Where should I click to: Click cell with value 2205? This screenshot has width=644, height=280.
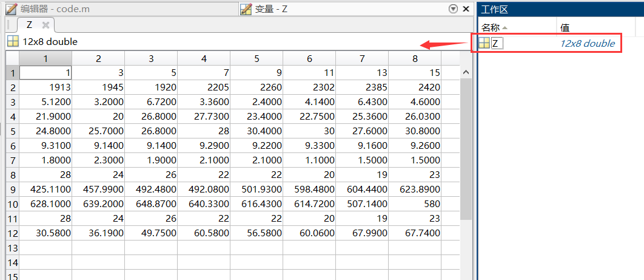(204, 87)
